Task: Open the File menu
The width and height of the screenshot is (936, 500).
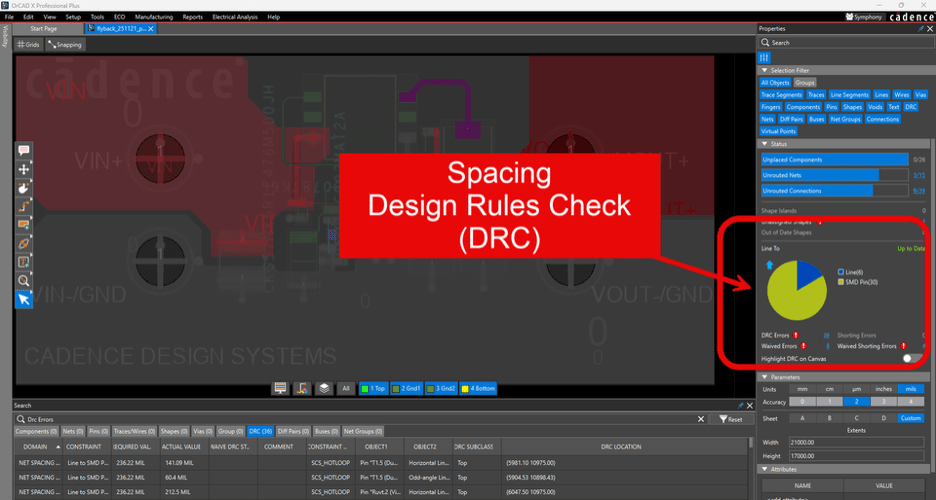Action: [x=9, y=17]
